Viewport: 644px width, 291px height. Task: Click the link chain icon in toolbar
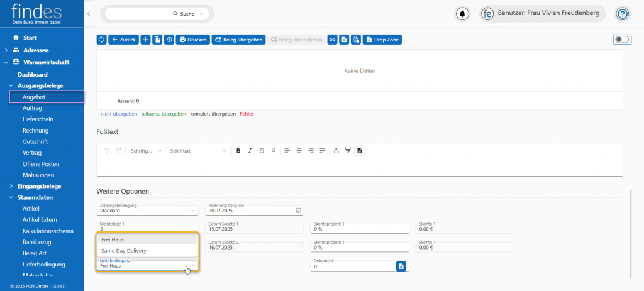tap(332, 40)
